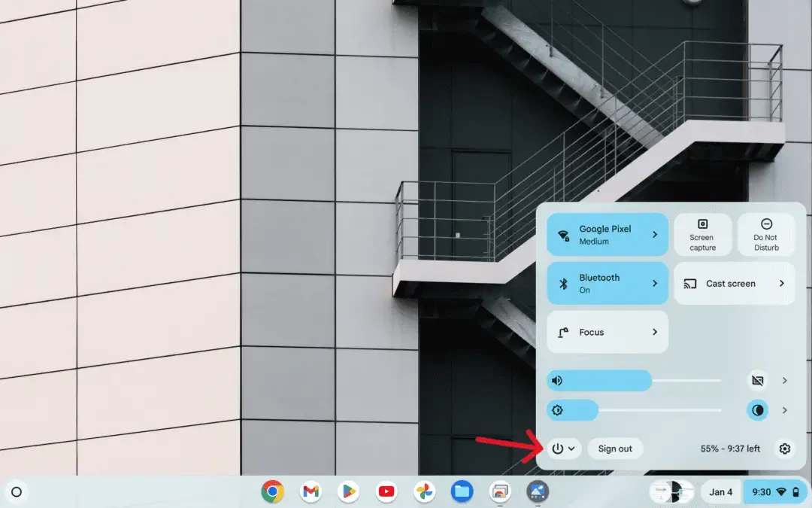812x508 pixels.
Task: Click the Screen capture tile
Action: pyautogui.click(x=702, y=235)
